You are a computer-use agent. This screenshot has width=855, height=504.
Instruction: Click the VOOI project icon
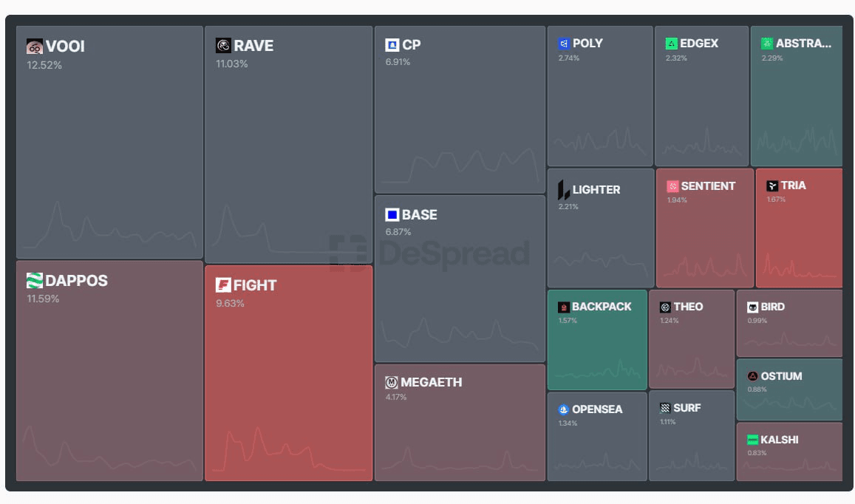35,47
